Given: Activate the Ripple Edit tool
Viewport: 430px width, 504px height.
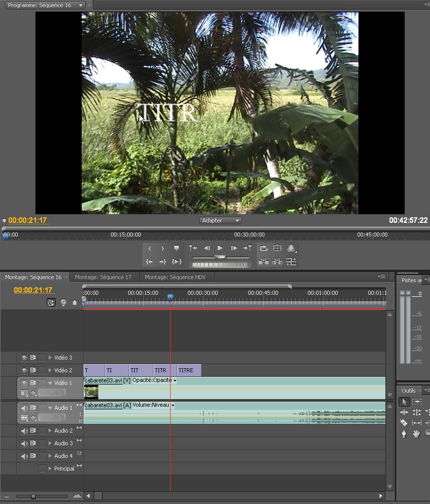Looking at the screenshot, I should (404, 412).
